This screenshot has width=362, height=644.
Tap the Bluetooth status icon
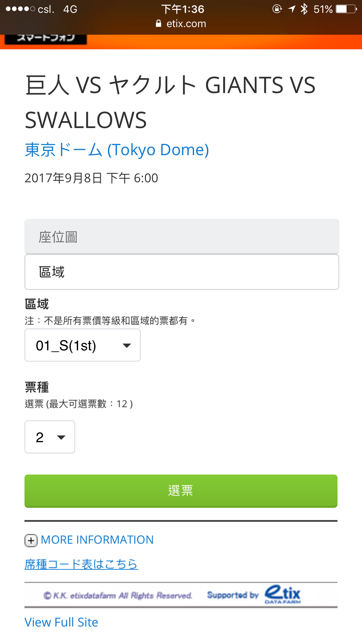[304, 9]
